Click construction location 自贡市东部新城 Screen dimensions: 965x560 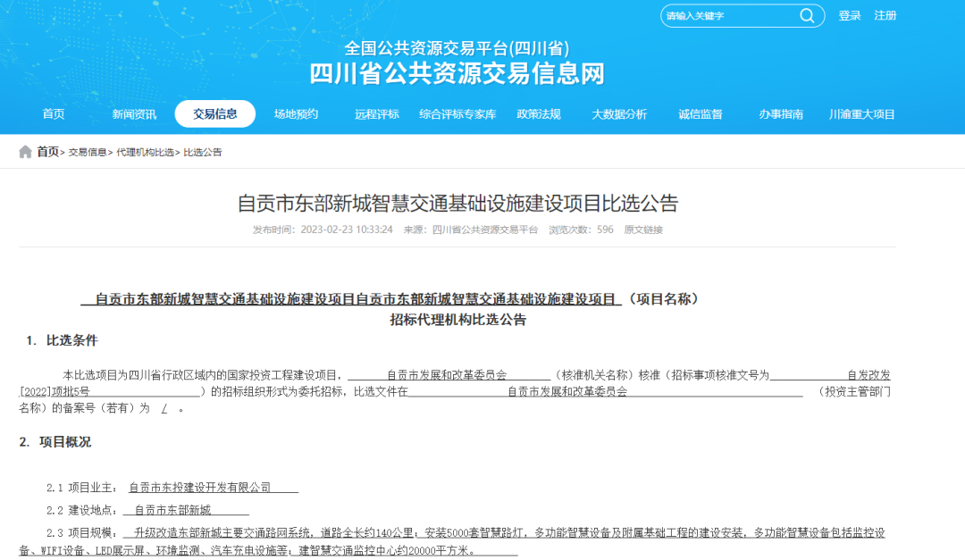pyautogui.click(x=172, y=510)
